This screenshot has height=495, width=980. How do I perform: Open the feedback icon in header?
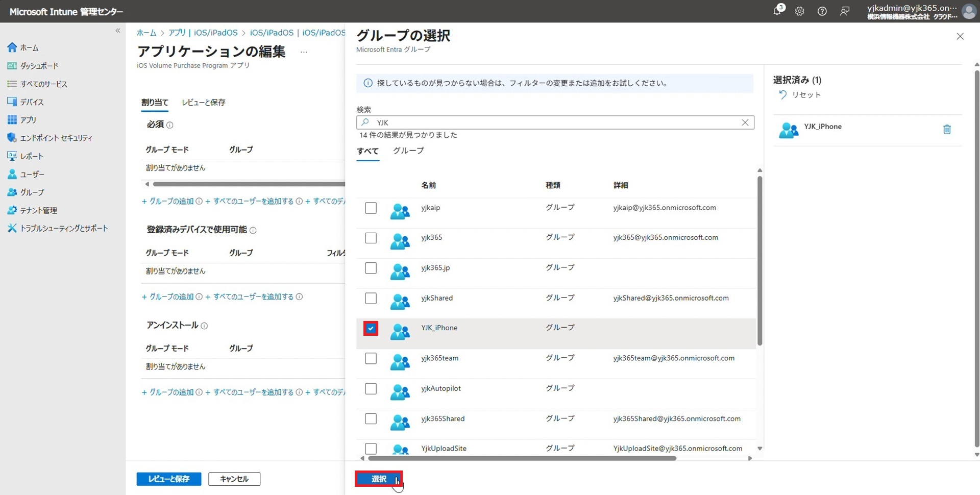pyautogui.click(x=845, y=11)
